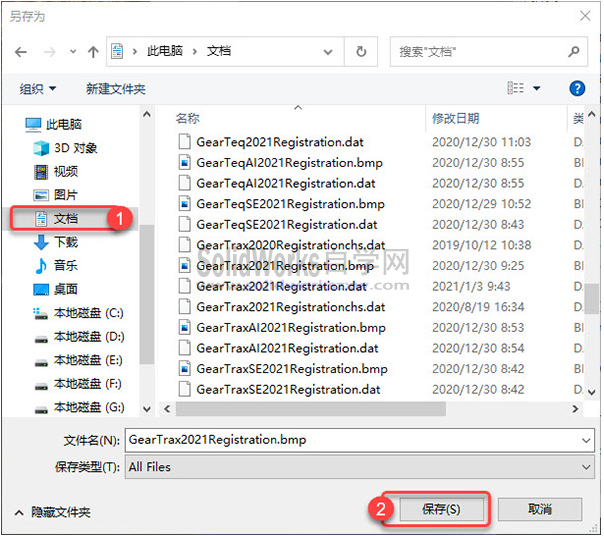Go up one folder level
The width and height of the screenshot is (604, 537).
click(x=93, y=52)
